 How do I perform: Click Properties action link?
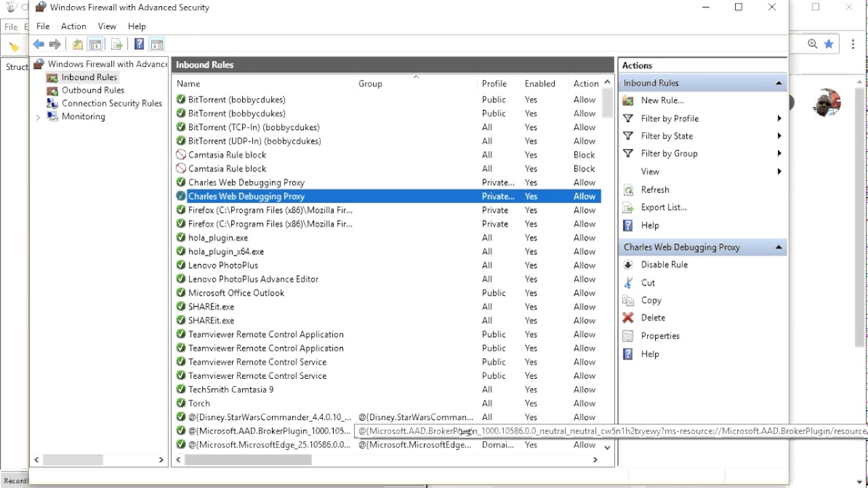tap(660, 336)
